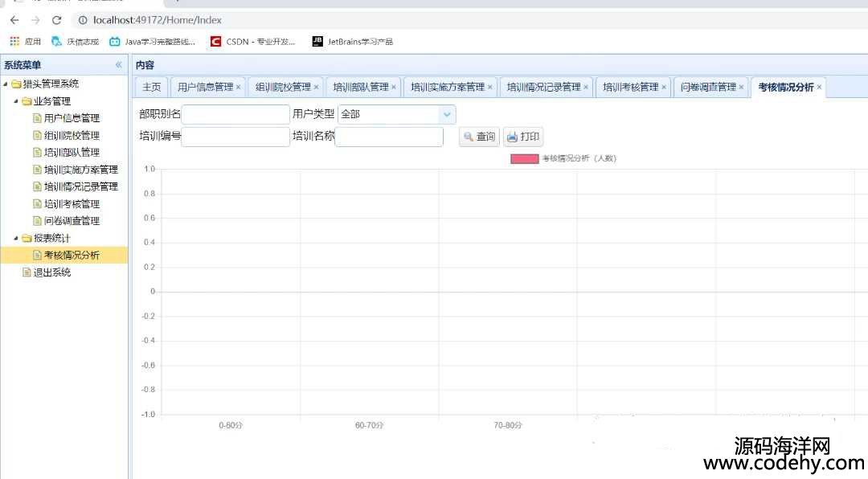Focus the 部职别名 input field
Viewport: 868px width, 479px height.
click(x=235, y=115)
